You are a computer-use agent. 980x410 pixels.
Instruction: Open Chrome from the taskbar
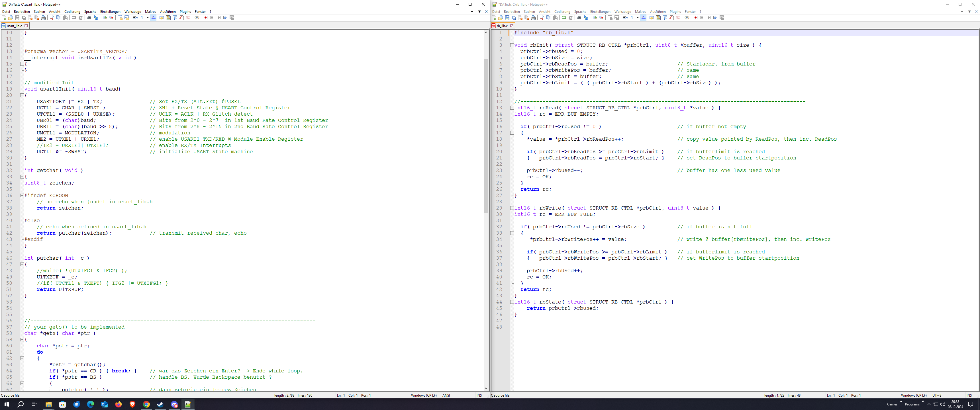click(x=146, y=404)
